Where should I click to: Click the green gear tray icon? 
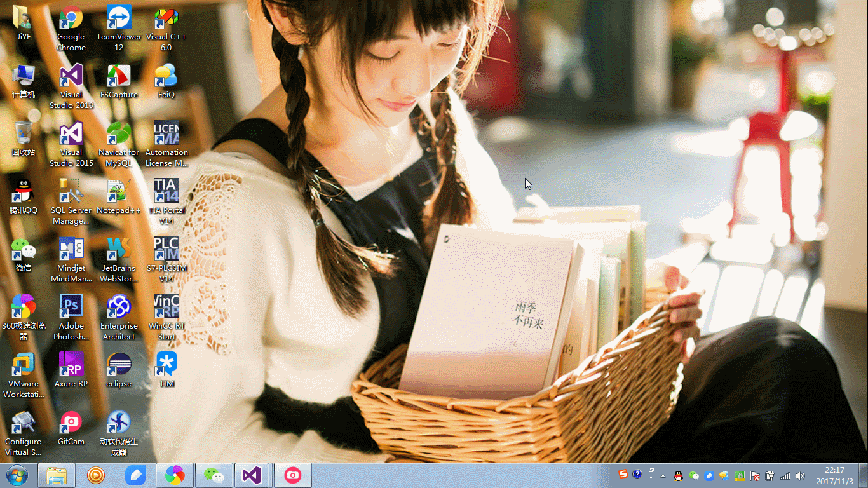(x=740, y=476)
